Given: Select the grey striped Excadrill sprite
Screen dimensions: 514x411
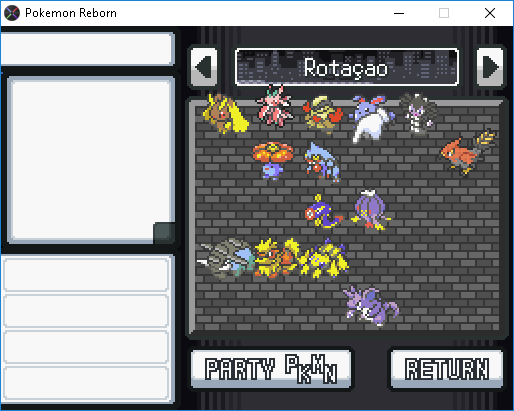Looking at the screenshot, I should tap(225, 259).
